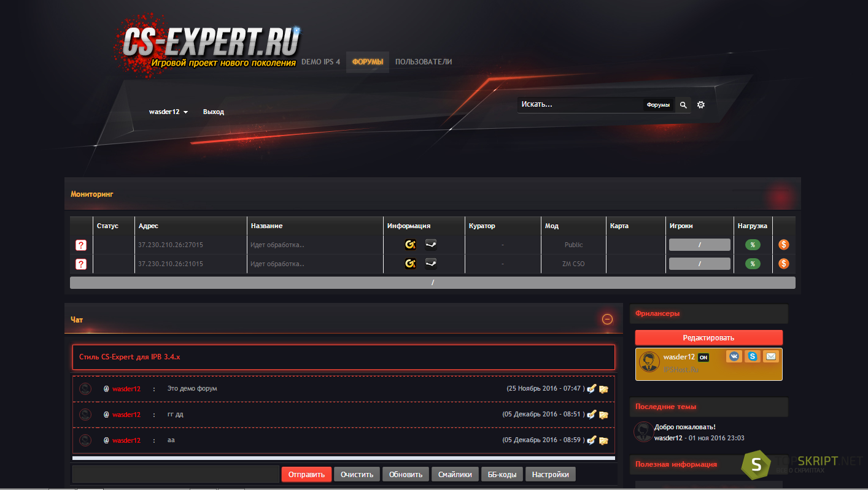Open the ПОЛЬЗОВАТЕЛИ navigation tab
The height and width of the screenshot is (490, 868).
(x=424, y=62)
